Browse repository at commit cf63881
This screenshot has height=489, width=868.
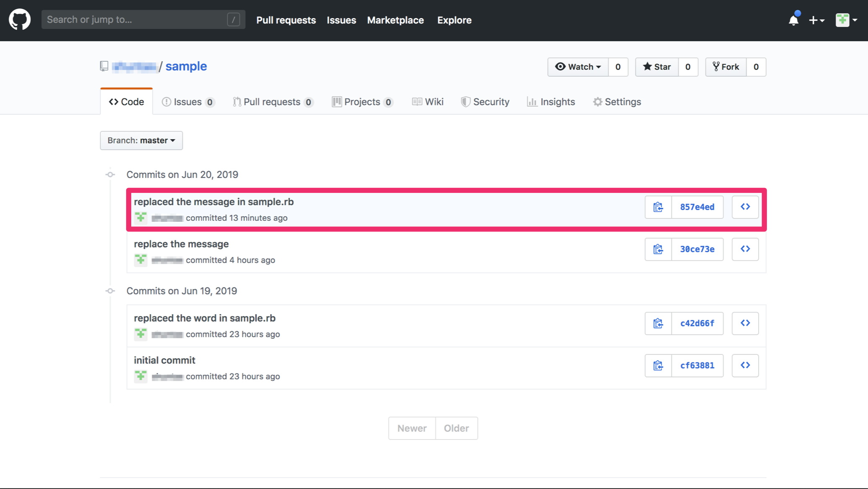(745, 366)
